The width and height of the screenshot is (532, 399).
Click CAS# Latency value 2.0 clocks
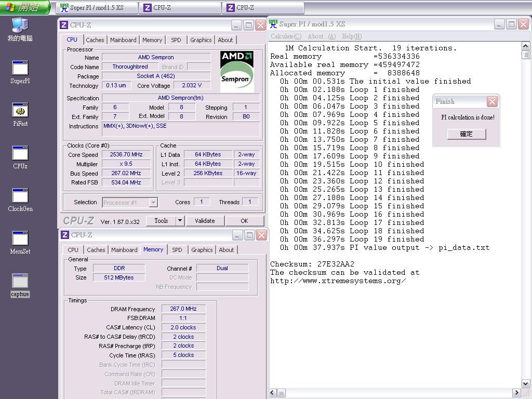[183, 327]
